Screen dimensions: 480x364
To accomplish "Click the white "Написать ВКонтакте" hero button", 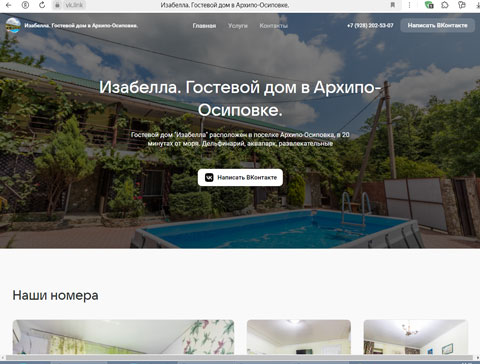I will coord(240,177).
